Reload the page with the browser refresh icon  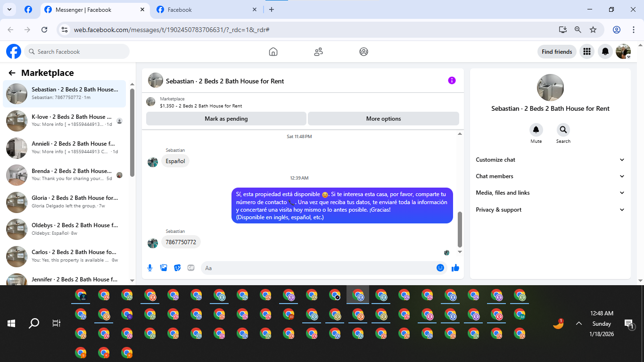point(44,30)
